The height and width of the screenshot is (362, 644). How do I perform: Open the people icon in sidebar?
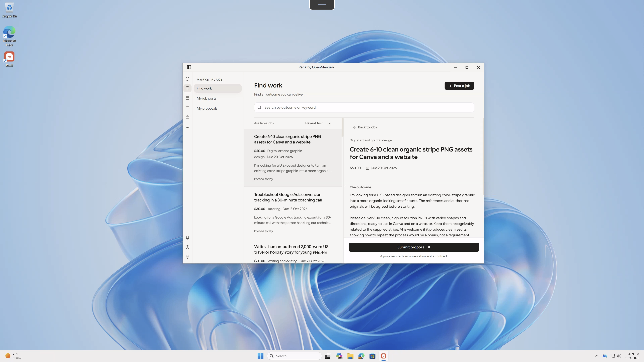(188, 107)
